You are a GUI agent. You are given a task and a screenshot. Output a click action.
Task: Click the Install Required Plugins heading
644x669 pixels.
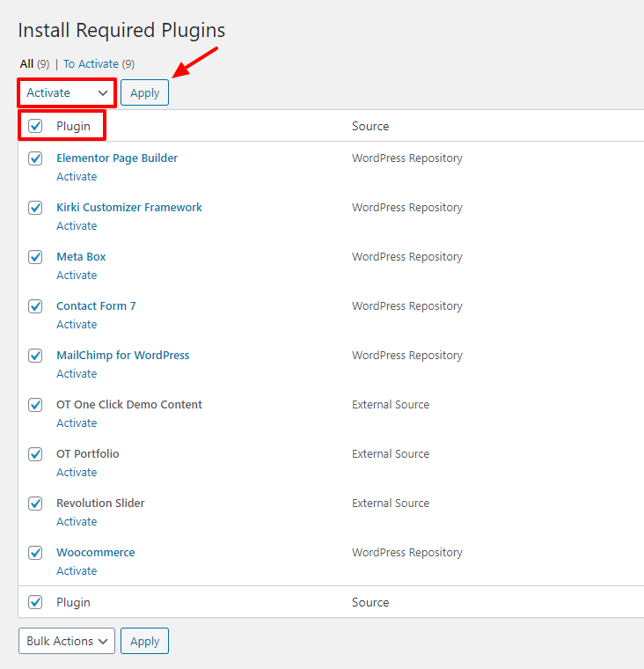[x=121, y=31]
